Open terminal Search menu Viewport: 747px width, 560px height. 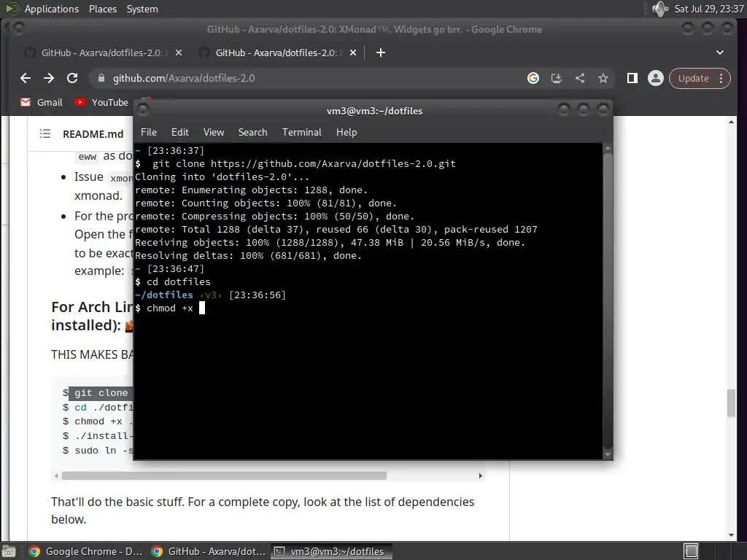click(x=252, y=133)
